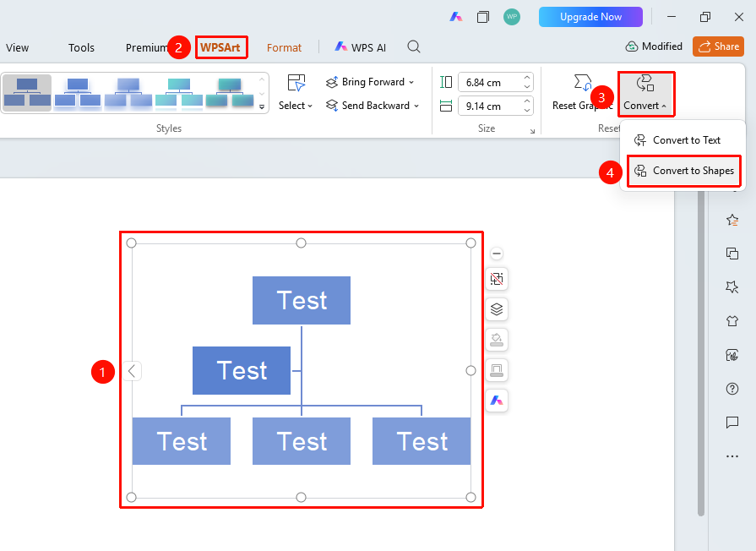Image resolution: width=756 pixels, height=551 pixels.
Task: Click the crossed-out layout icon beside the diagram
Action: tap(497, 279)
